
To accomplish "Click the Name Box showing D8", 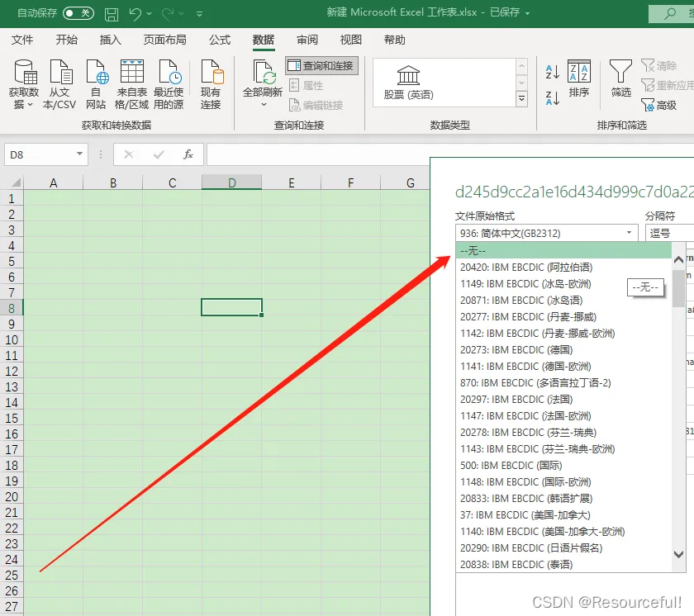I will (40, 154).
